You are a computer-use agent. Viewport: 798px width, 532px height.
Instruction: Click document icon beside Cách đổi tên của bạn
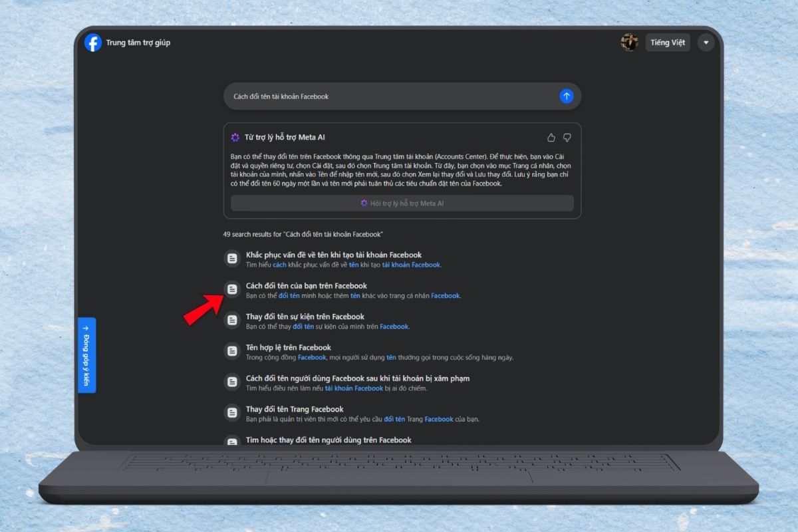tap(231, 289)
